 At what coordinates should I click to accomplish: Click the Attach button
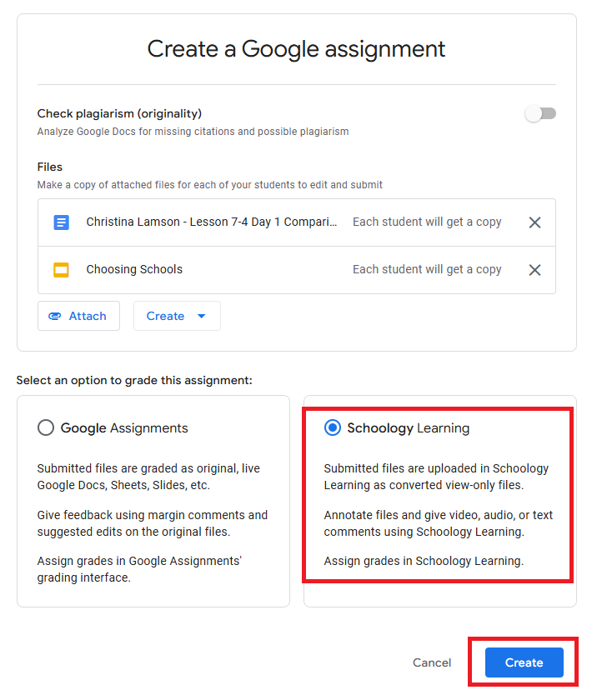pos(78,317)
